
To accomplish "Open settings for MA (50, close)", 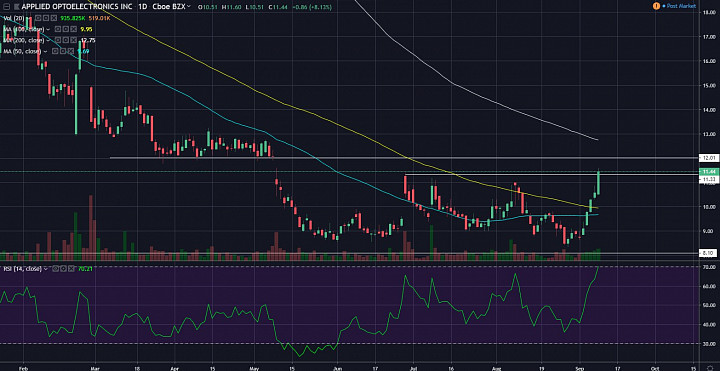I will click(63, 51).
